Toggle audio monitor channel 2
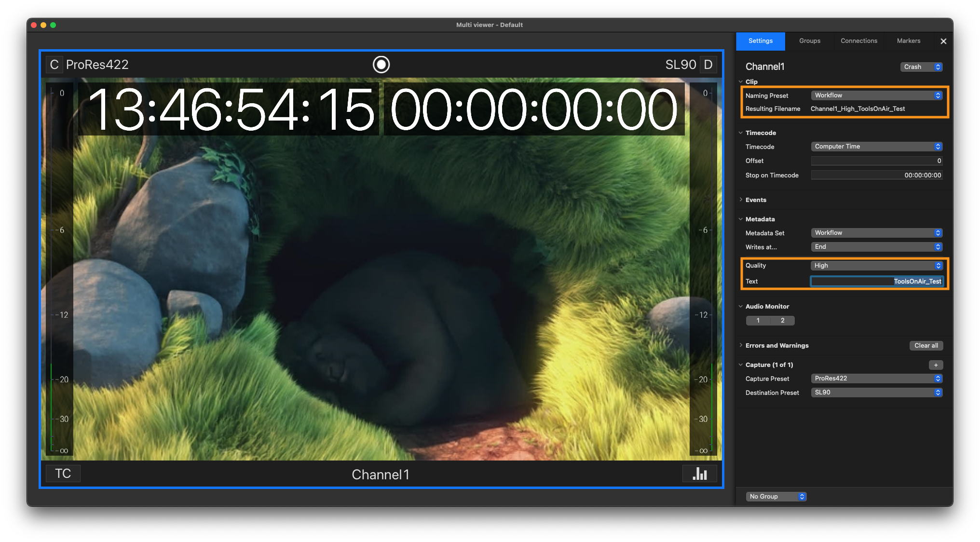The width and height of the screenshot is (980, 542). click(x=782, y=321)
